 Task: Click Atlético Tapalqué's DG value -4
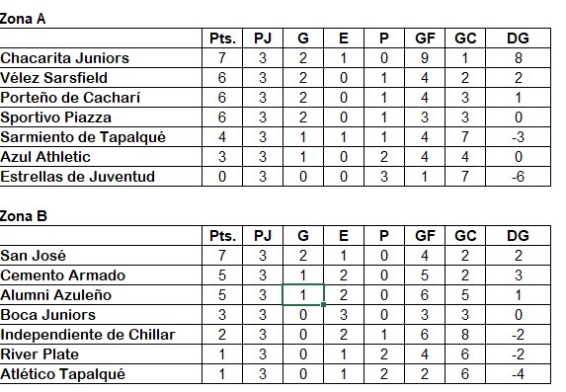point(519,374)
